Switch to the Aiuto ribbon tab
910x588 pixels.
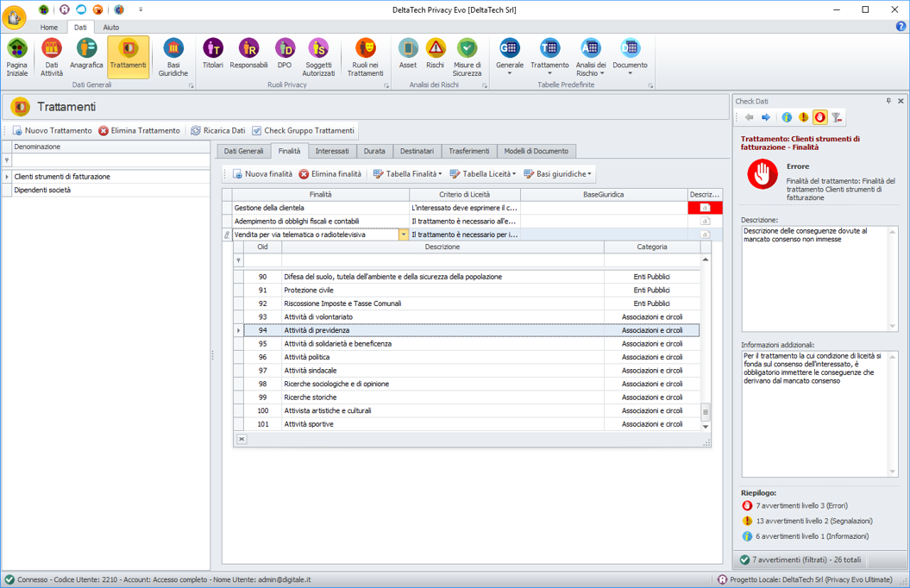[111, 28]
